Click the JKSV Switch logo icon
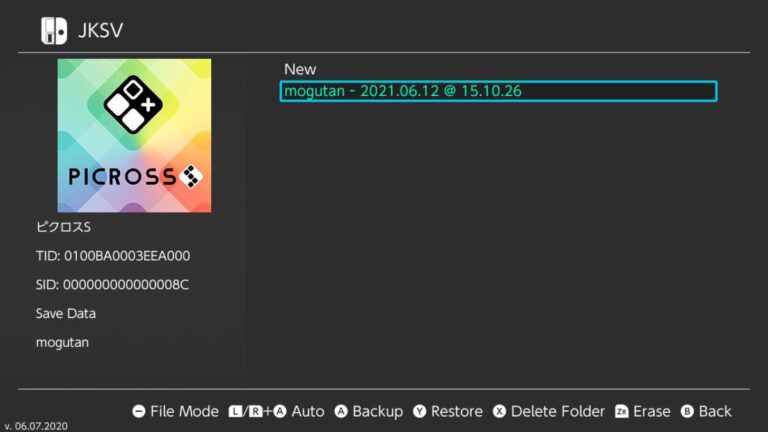Screen dimensions: 768x432 click(54, 31)
